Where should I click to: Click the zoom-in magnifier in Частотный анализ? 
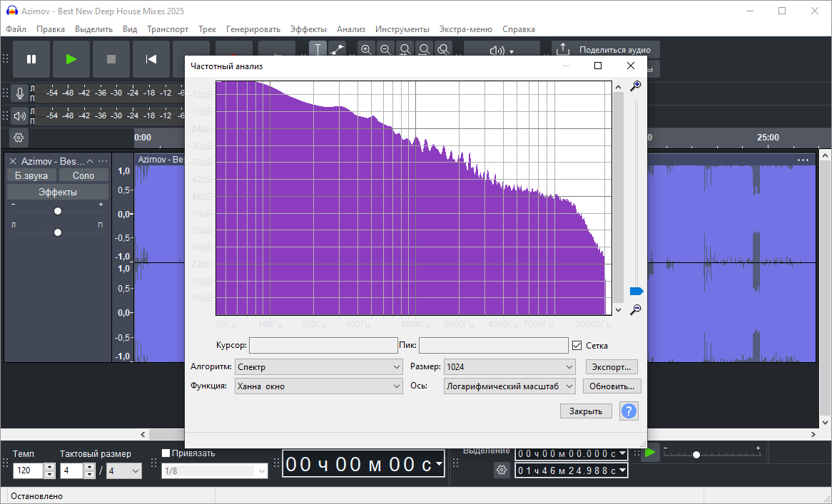tap(635, 86)
